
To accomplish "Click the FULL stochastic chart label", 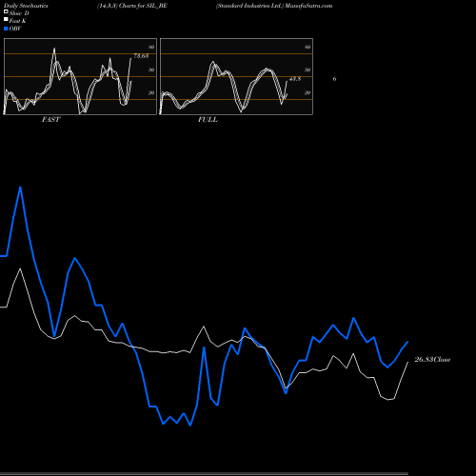I will [x=208, y=120].
